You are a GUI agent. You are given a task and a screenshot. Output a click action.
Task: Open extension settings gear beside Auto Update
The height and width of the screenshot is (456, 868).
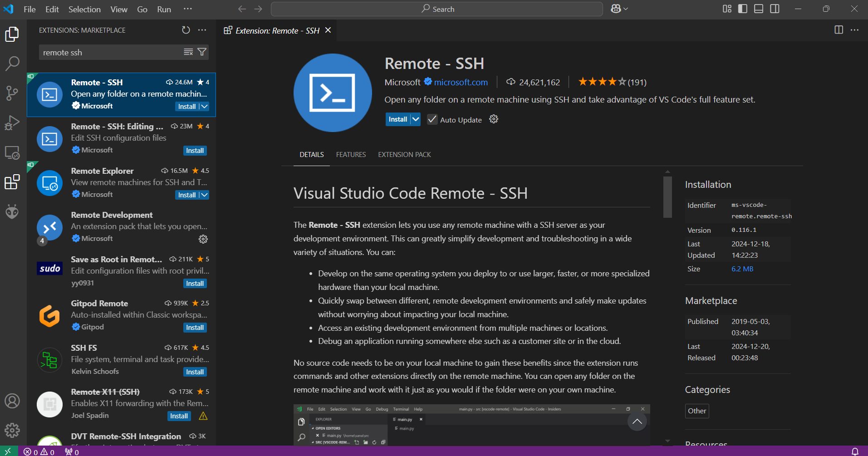[x=494, y=119]
